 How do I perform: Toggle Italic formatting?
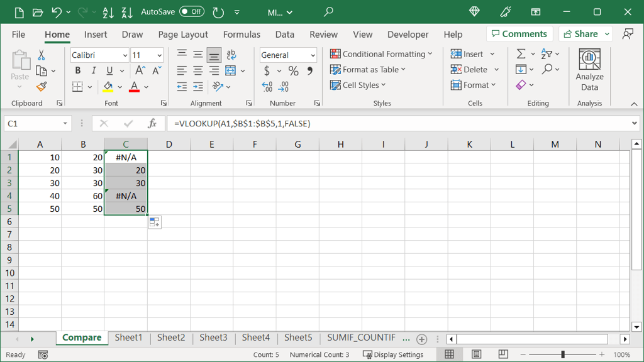tap(94, 71)
